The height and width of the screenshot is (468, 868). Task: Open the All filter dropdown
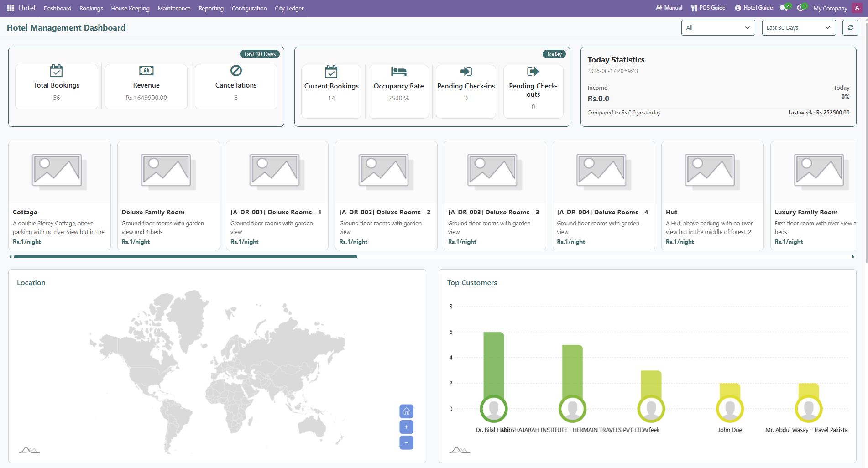click(x=718, y=28)
